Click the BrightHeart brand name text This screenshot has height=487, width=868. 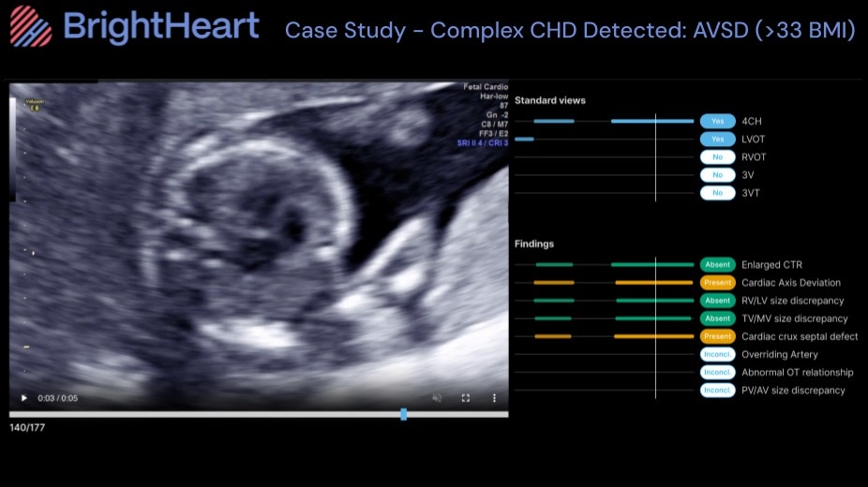click(x=161, y=27)
